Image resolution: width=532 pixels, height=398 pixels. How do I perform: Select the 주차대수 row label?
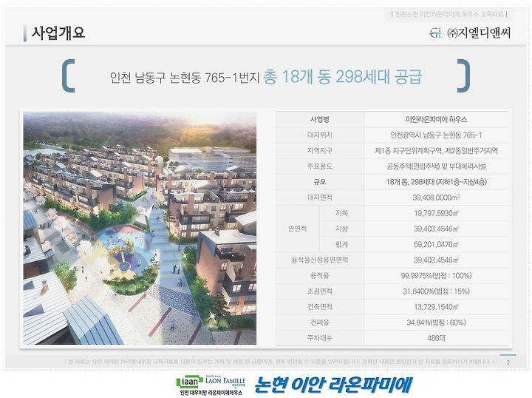[x=320, y=338]
